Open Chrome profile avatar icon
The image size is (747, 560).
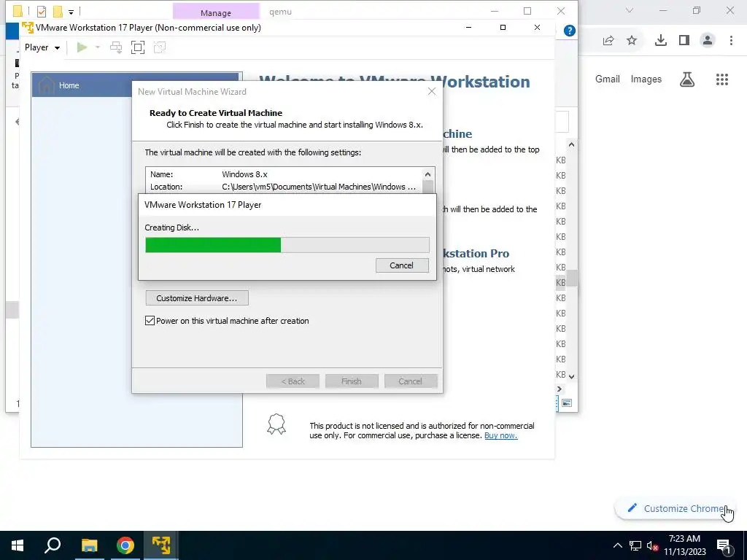(x=708, y=41)
